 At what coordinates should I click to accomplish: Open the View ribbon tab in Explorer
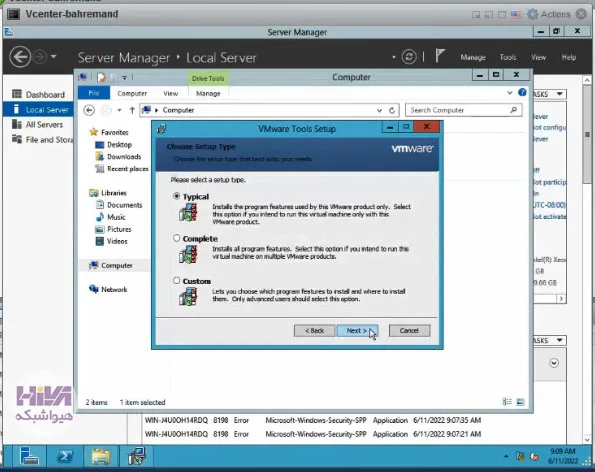click(170, 93)
